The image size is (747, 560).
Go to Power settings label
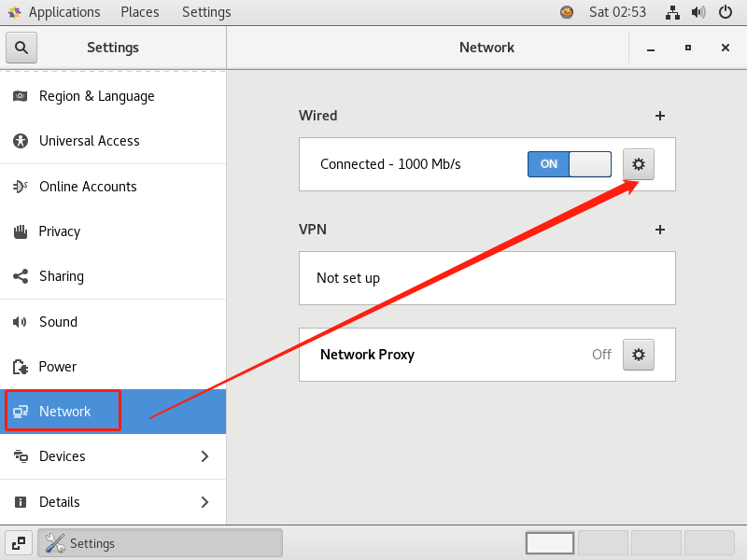pos(58,367)
